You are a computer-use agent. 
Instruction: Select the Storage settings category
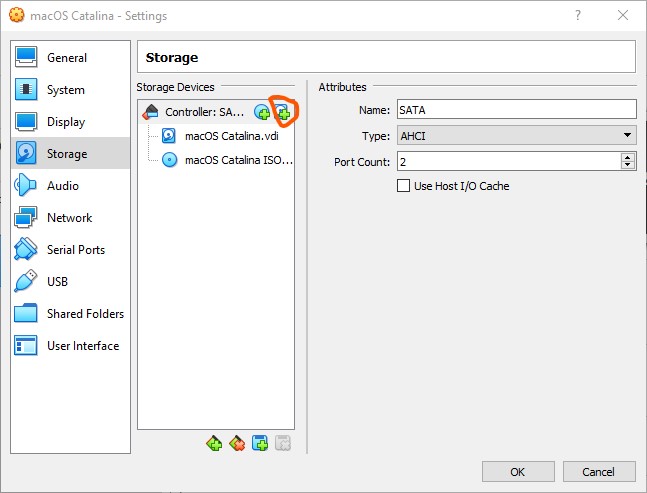click(70, 153)
